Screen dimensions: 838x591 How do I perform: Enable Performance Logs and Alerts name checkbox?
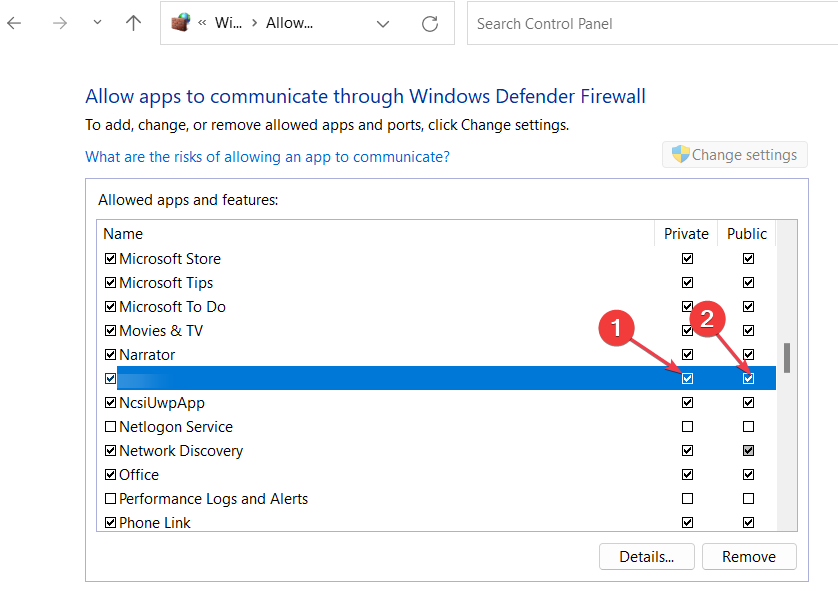coord(110,499)
